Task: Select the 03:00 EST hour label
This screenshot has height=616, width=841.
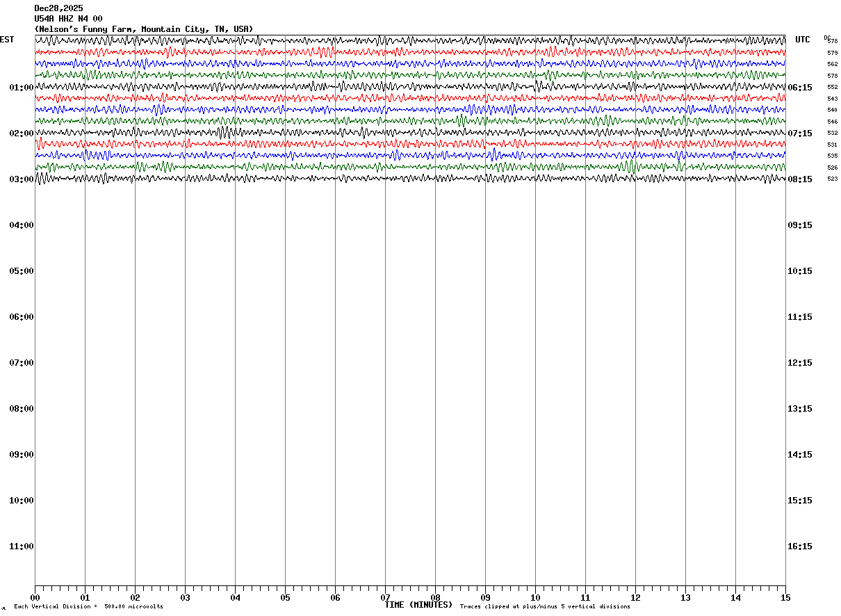Action: click(22, 179)
